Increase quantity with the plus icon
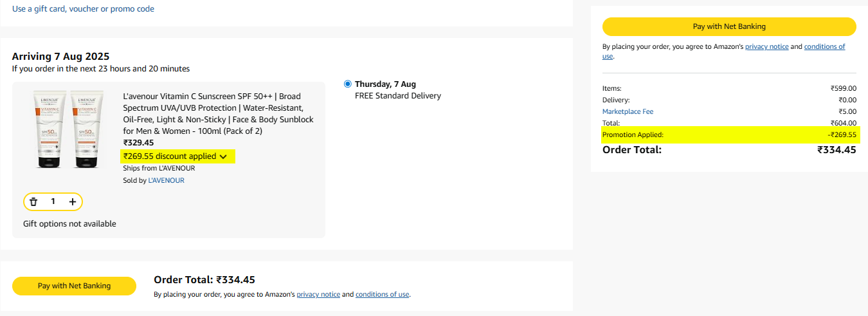Viewport: 868px width, 316px height. click(x=73, y=202)
